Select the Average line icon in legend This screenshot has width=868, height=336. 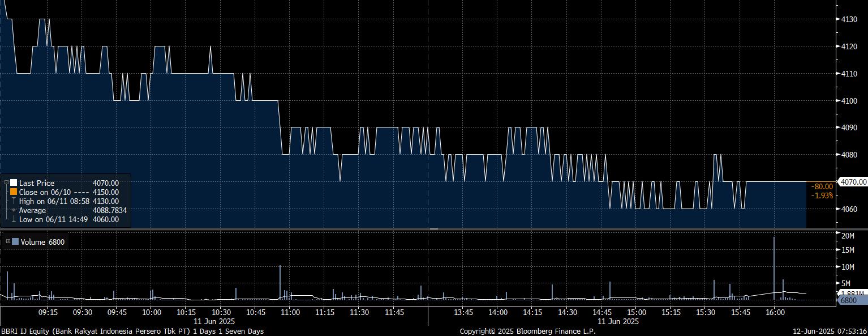[x=14, y=210]
